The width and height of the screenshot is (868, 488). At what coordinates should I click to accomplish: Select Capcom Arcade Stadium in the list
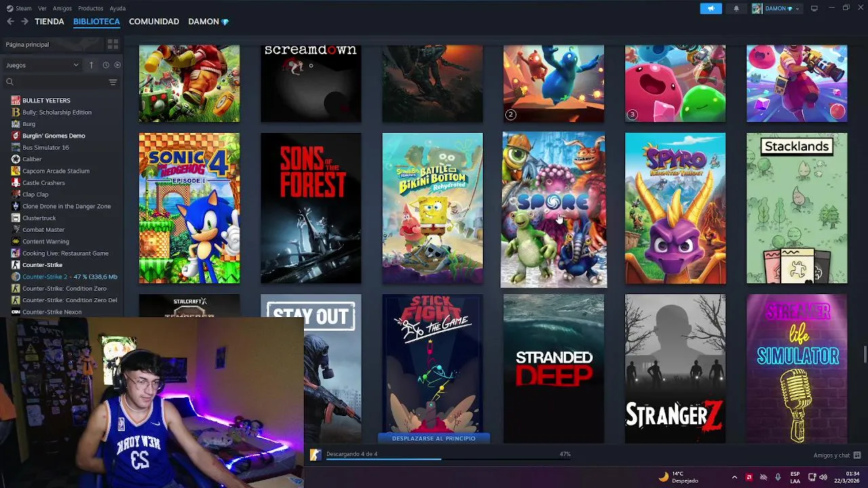(x=56, y=171)
